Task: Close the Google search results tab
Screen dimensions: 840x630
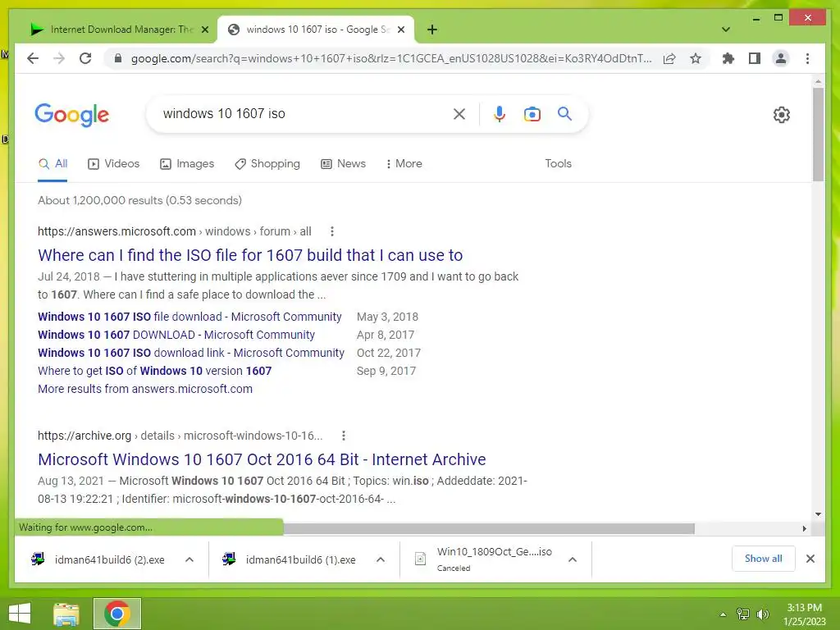Action: (x=400, y=30)
